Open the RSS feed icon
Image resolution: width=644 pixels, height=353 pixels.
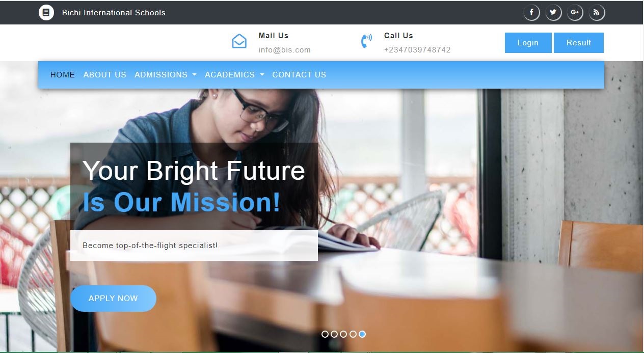[597, 12]
